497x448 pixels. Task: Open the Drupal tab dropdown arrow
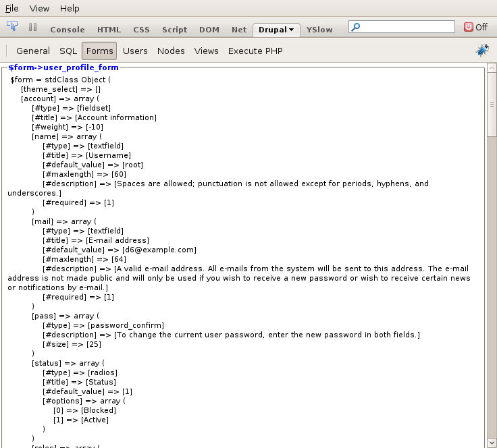(291, 30)
